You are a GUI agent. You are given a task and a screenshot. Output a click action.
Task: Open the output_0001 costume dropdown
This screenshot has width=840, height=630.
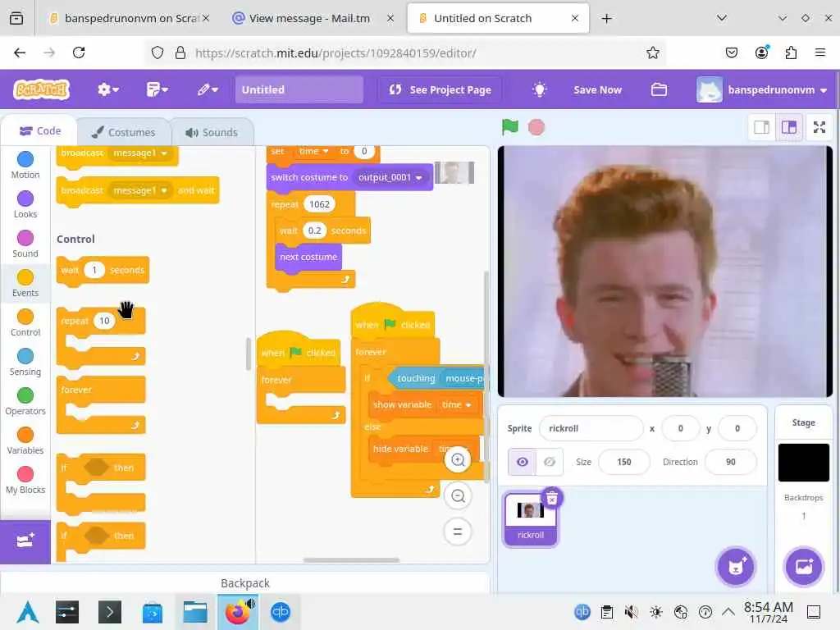390,177
